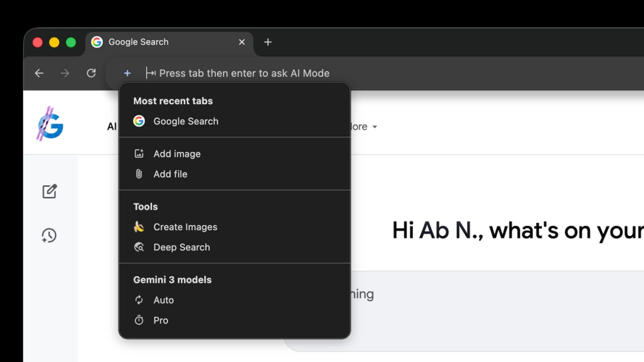
Task: Click the address bar AI Mode prompt
Action: 244,73
